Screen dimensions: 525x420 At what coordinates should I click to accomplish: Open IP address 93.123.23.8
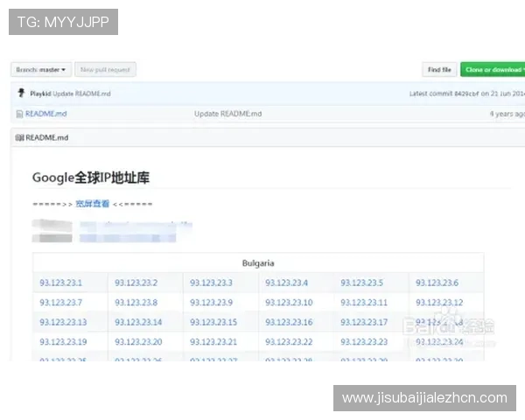point(136,303)
